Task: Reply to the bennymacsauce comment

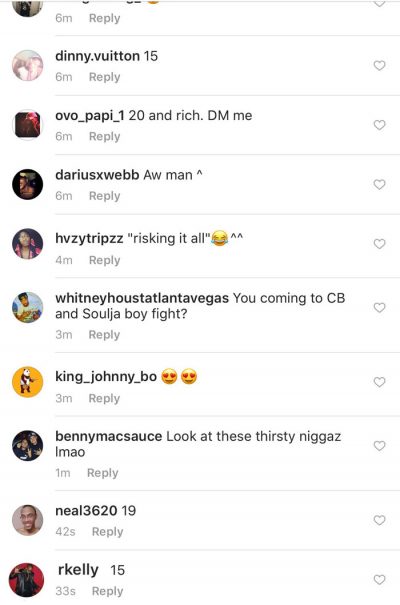Action: point(103,473)
